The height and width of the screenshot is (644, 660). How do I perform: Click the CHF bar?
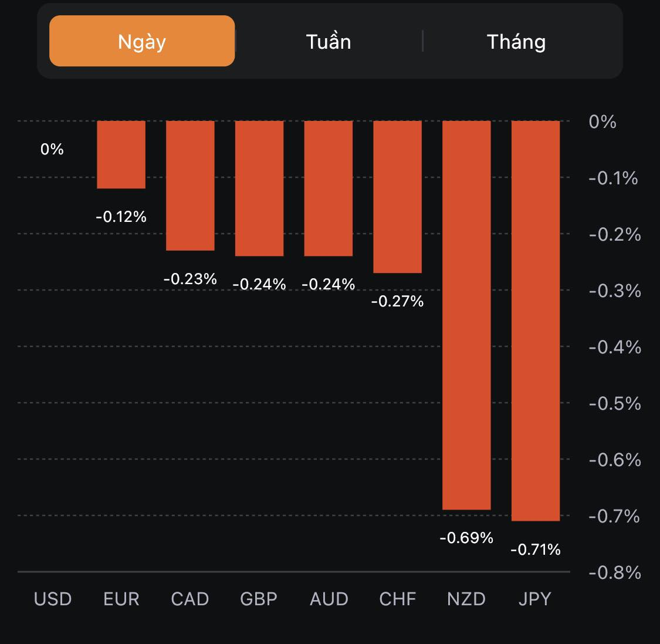coord(398,197)
